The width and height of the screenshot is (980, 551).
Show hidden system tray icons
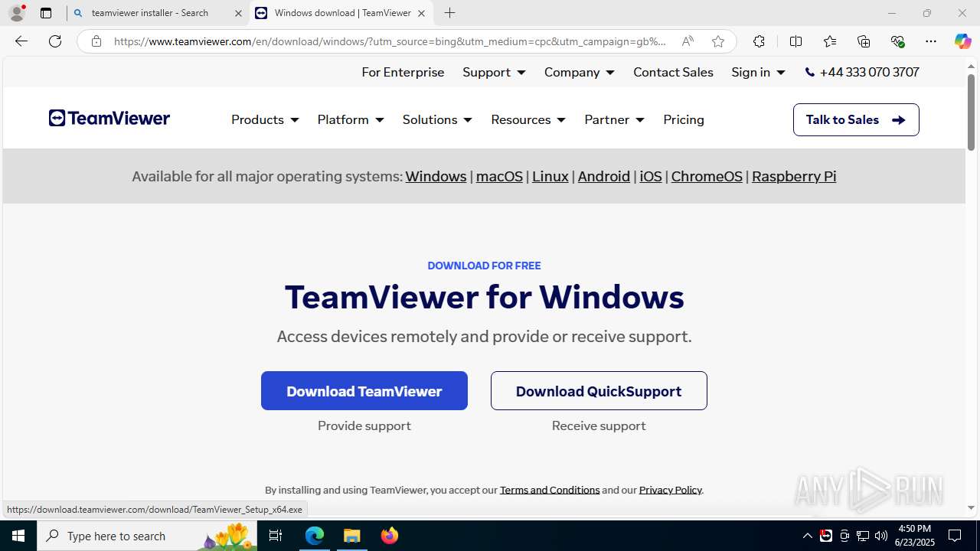(807, 536)
